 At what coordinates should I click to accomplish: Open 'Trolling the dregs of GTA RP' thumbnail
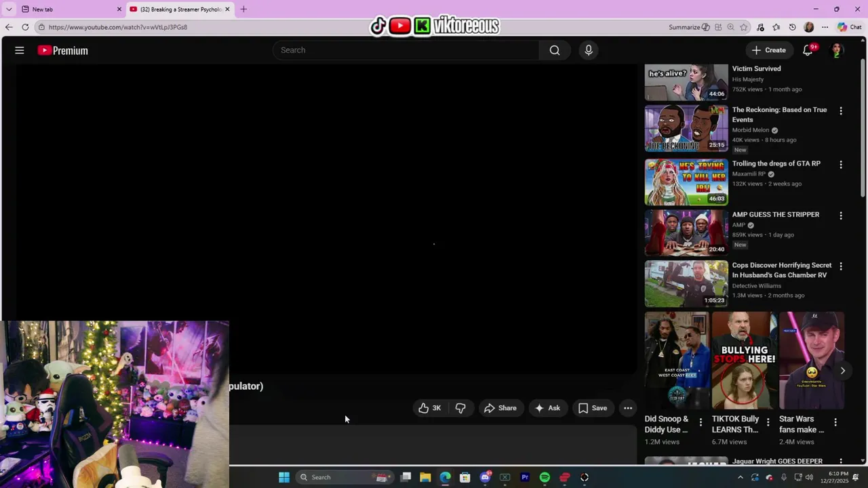click(686, 182)
